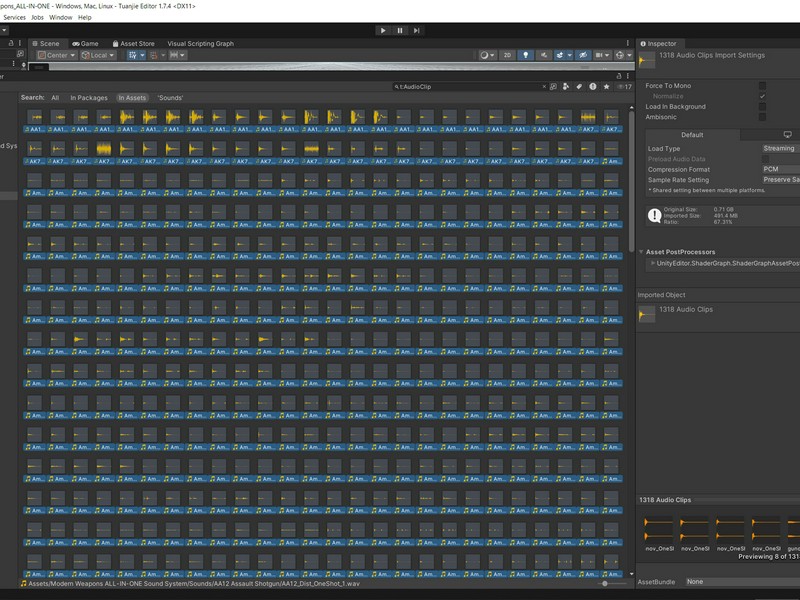Screen dimensions: 800x600
Task: Open the Visual Scripting Graph tab
Action: pyautogui.click(x=201, y=43)
